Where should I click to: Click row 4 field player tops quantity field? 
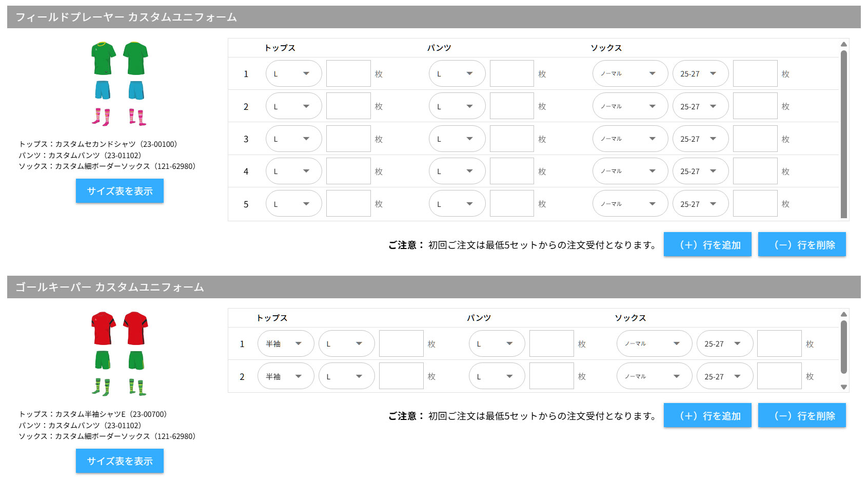pos(348,171)
